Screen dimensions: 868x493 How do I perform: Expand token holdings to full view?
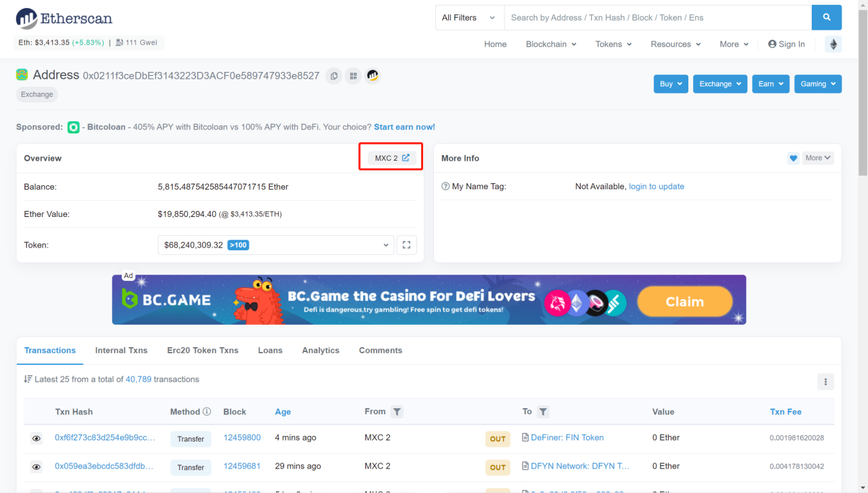click(407, 245)
